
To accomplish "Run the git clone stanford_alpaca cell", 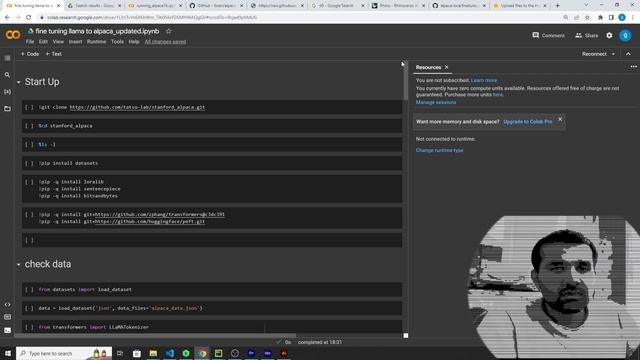I will click(x=29, y=107).
